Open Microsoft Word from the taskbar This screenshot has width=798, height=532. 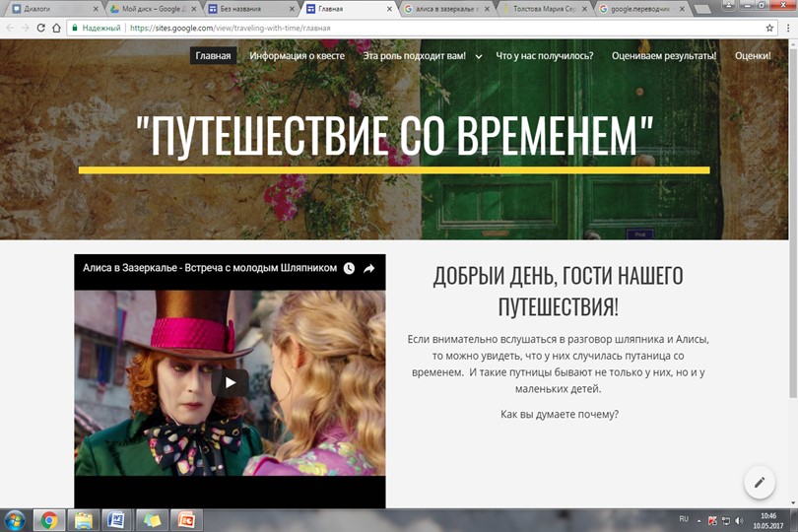pos(116,521)
